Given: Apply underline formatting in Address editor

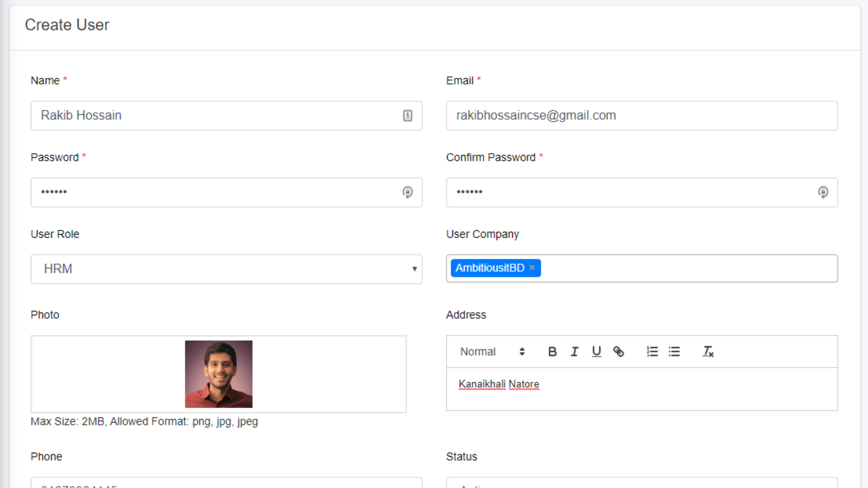Looking at the screenshot, I should point(596,352).
